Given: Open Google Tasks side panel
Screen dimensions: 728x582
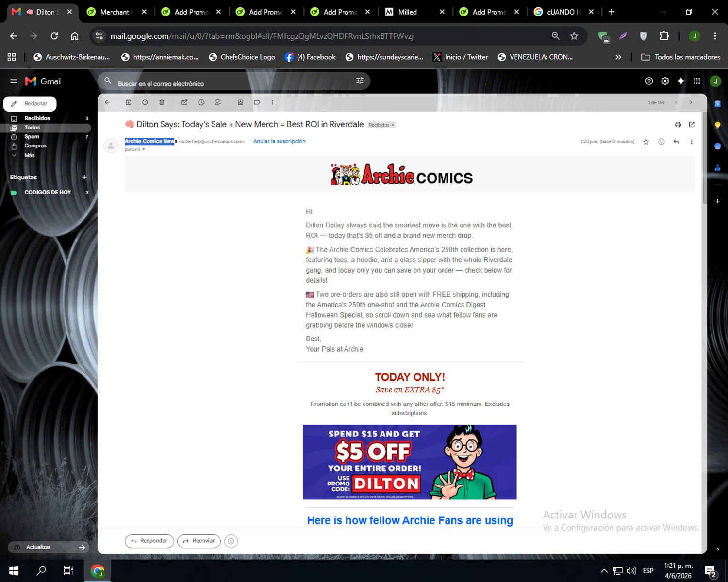Looking at the screenshot, I should (718, 146).
